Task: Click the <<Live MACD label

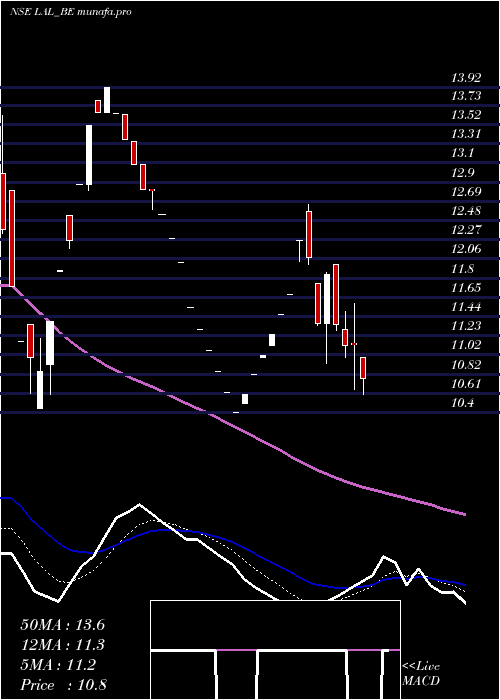Action: (x=421, y=674)
